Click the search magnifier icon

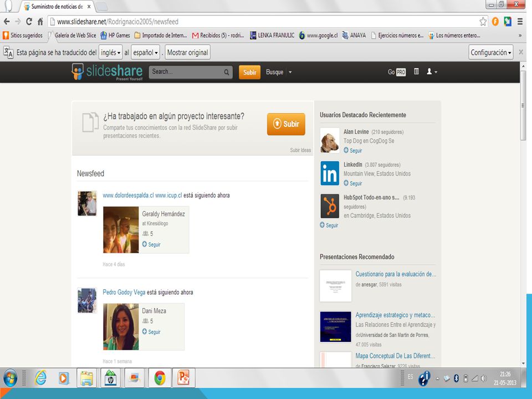[x=226, y=72]
